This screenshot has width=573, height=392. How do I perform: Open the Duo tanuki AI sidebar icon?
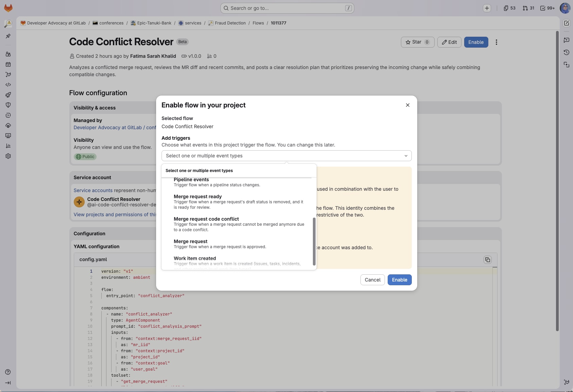click(8, 74)
